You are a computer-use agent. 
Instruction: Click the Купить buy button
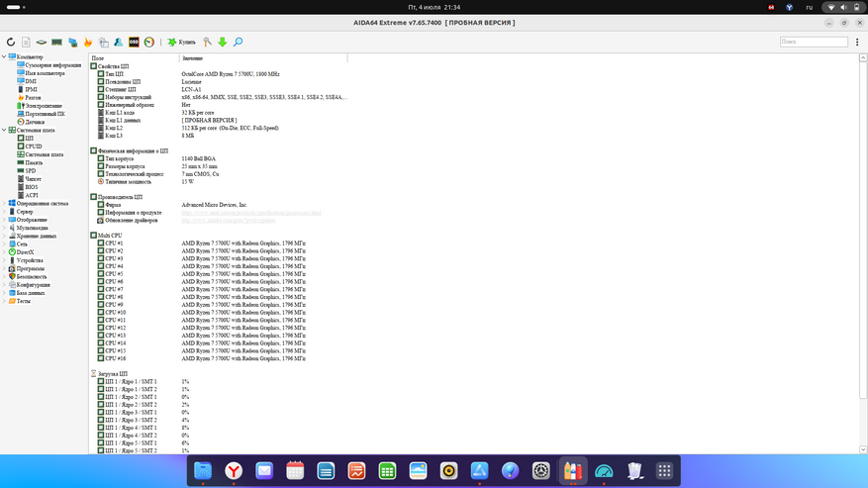coord(181,43)
